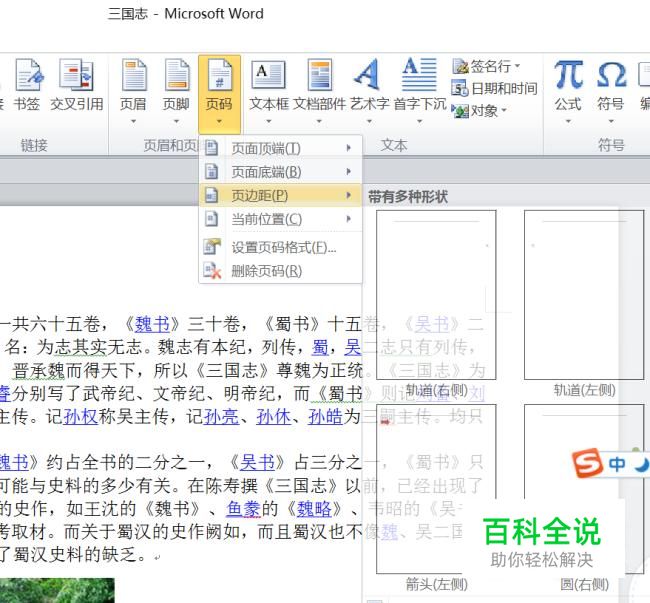Screen dimensions: 650x603
Task: Follow the 《吴书》 link before 占三分之一
Action: (257, 463)
